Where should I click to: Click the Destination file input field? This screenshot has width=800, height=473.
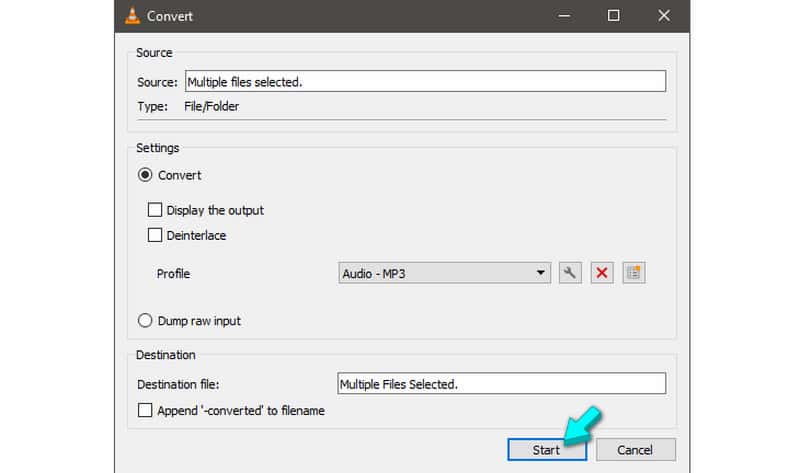pyautogui.click(x=502, y=383)
